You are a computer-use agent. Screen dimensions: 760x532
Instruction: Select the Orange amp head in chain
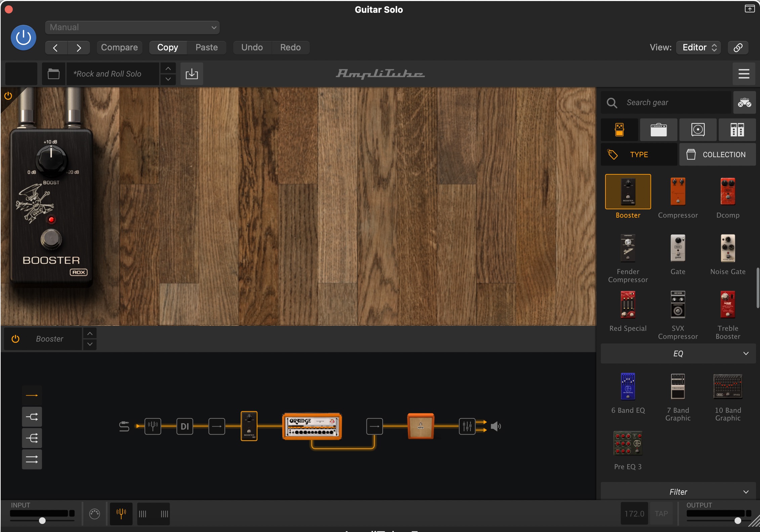312,426
